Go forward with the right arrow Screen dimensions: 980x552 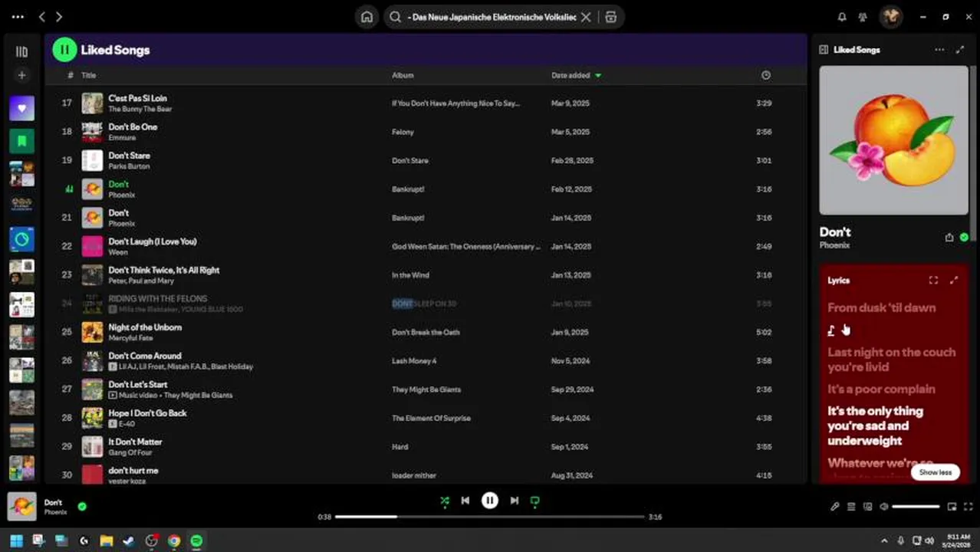click(59, 17)
